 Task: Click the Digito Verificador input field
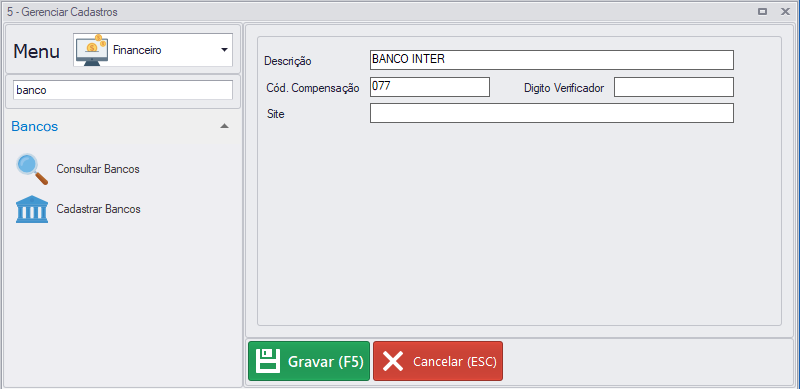tap(673, 87)
